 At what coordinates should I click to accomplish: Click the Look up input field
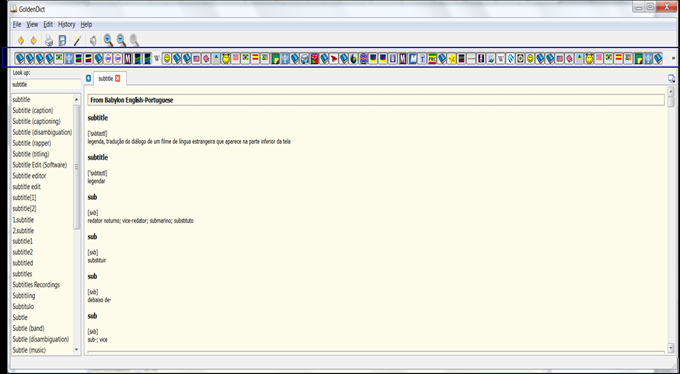(x=46, y=85)
